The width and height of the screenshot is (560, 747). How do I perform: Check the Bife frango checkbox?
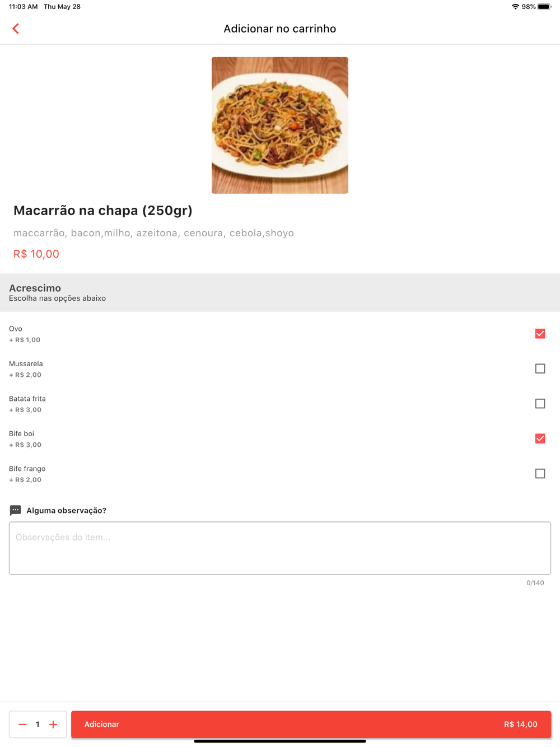540,474
